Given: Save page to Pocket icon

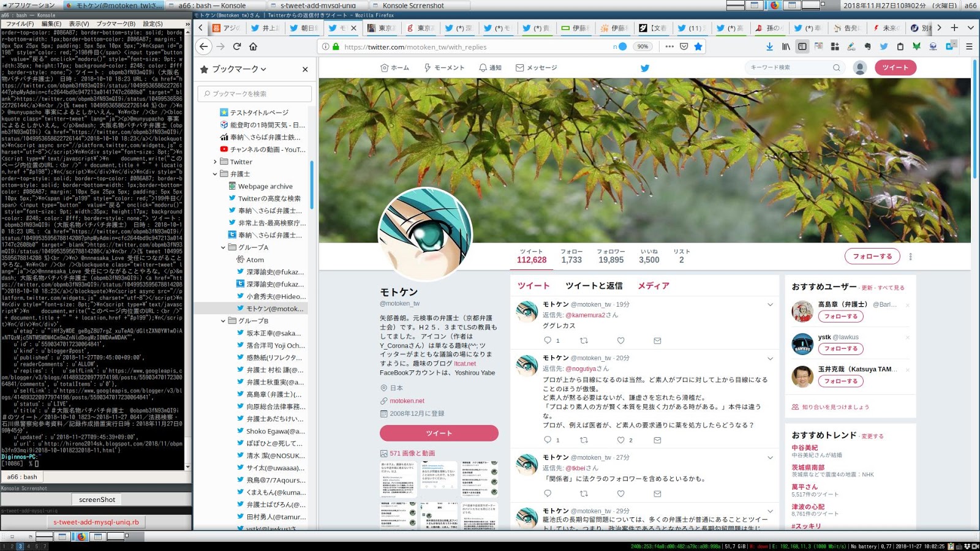Looking at the screenshot, I should [684, 47].
